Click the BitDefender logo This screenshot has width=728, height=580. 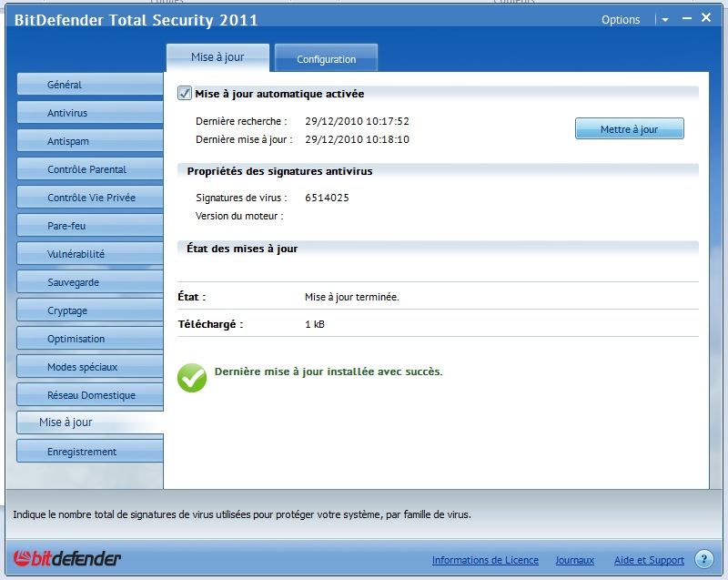67,558
